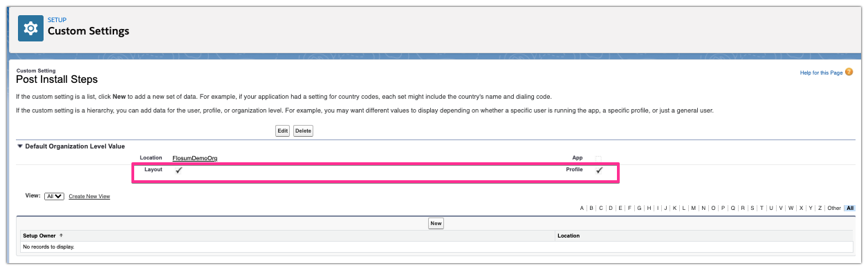Click the No records to display text
868x270 pixels.
48,247
